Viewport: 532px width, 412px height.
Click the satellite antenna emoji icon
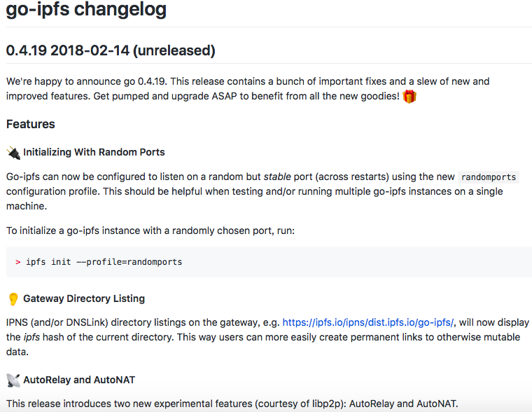pyautogui.click(x=13, y=380)
